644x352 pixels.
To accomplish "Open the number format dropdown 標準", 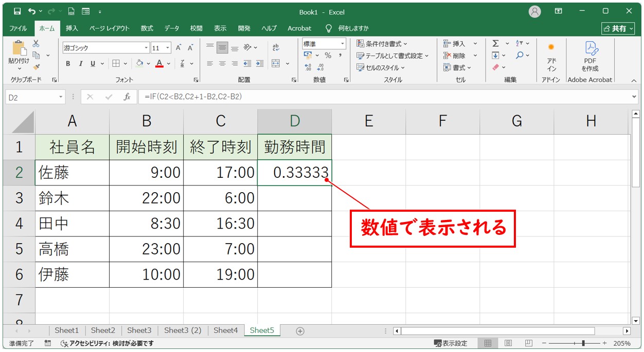I will [x=342, y=44].
